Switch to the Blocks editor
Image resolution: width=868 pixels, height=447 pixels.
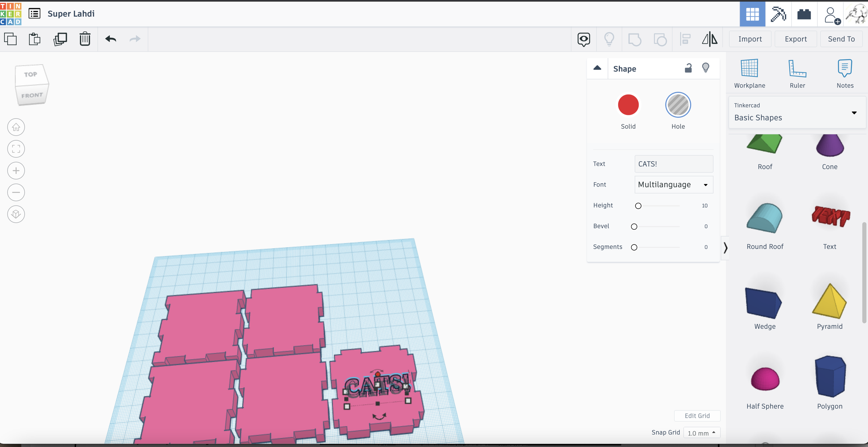804,14
